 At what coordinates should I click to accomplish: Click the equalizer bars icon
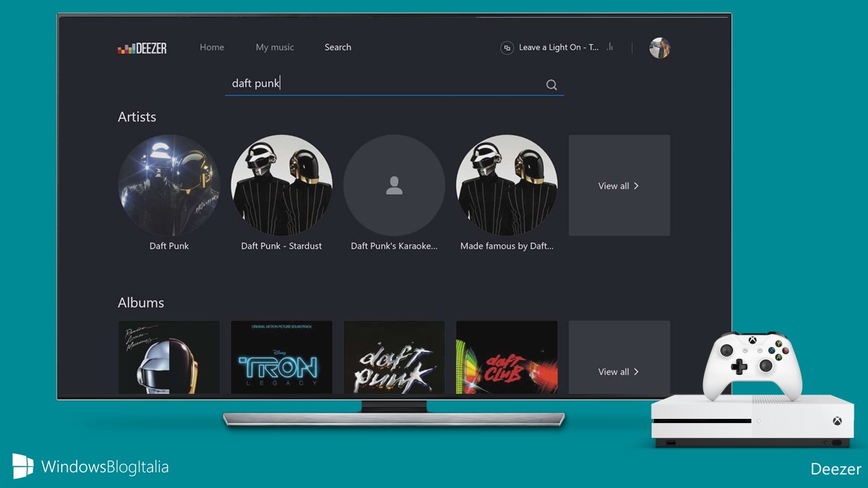coord(610,47)
